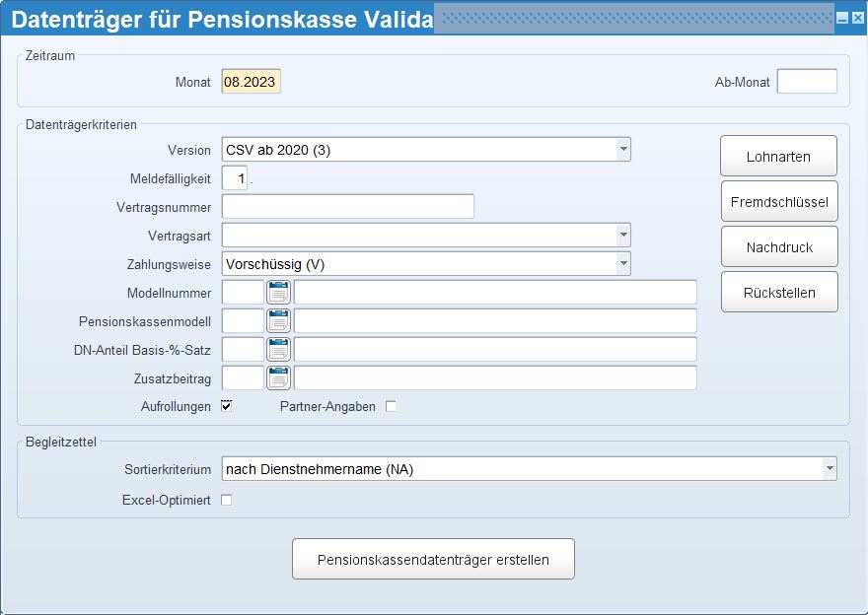Click the 'Begleitzettel' group heading
Screen dimensions: 868x615
point(61,442)
